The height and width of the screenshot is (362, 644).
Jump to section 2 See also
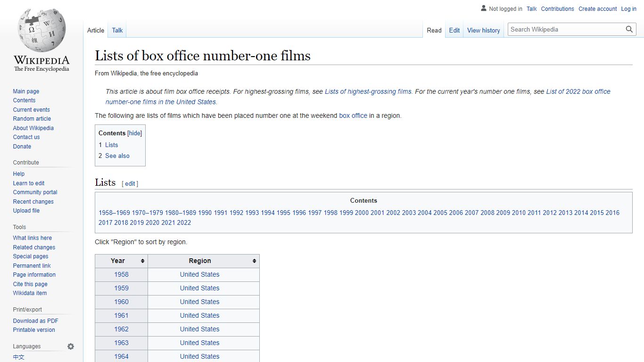coord(114,156)
